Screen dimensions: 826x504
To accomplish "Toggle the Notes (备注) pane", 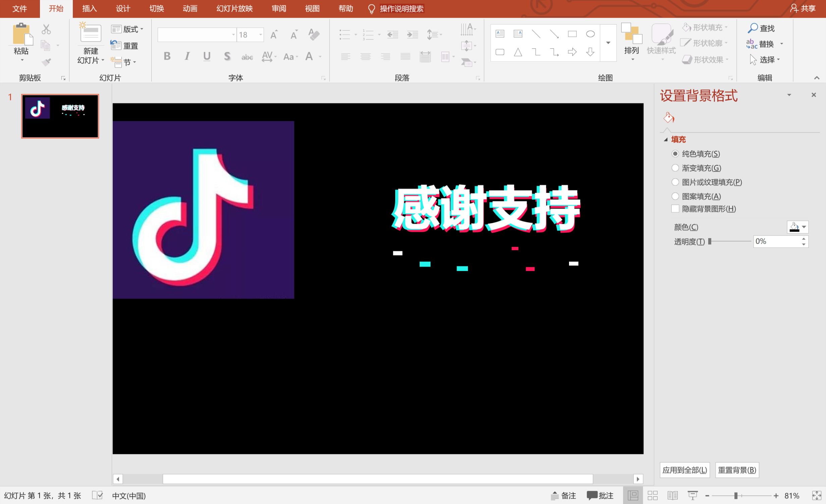I will [x=563, y=495].
